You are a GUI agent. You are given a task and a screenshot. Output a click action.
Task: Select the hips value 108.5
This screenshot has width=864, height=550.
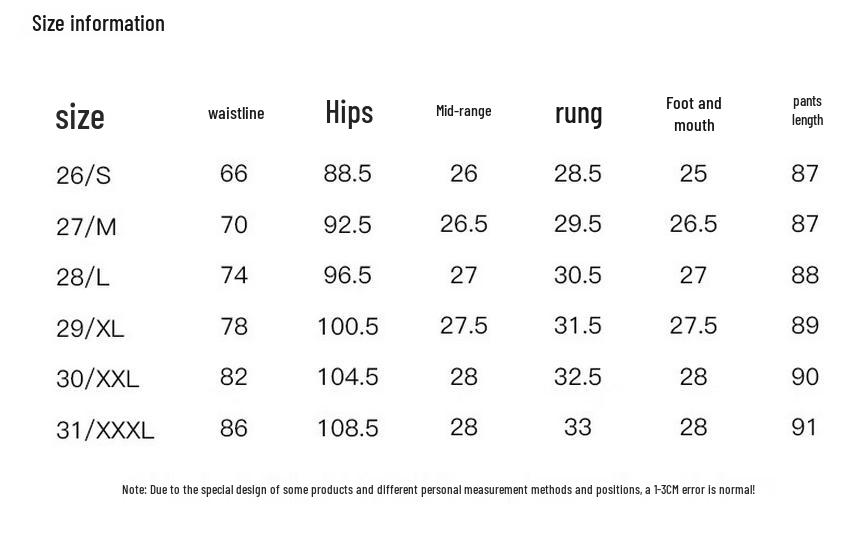pyautogui.click(x=348, y=428)
